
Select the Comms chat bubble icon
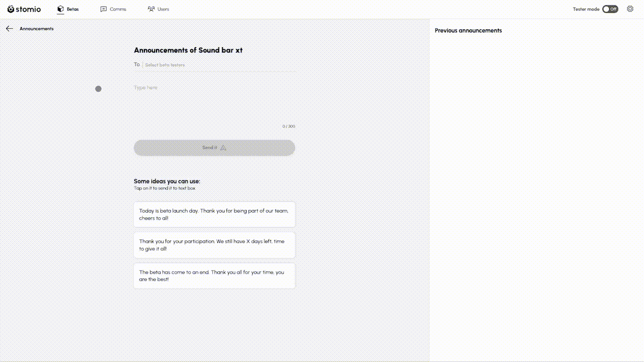(103, 9)
